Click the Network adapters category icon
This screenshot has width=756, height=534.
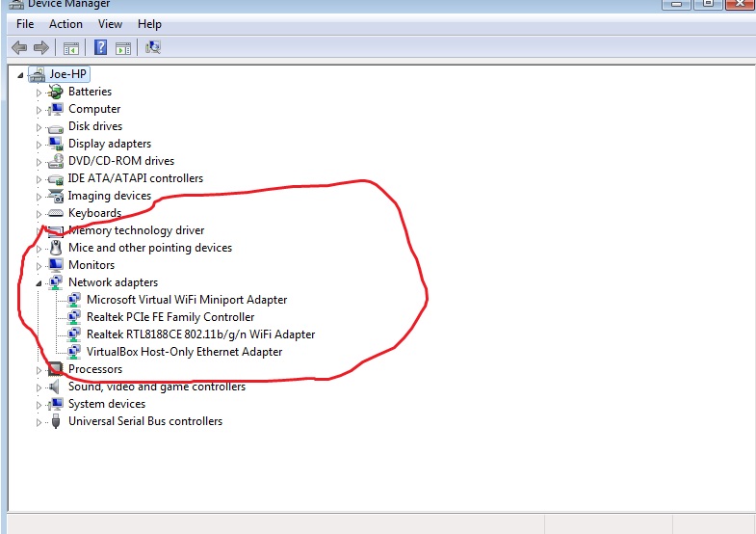point(56,282)
